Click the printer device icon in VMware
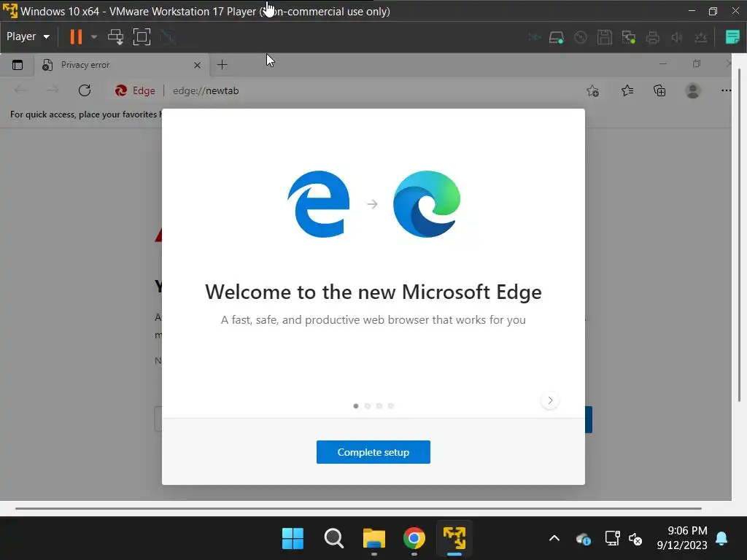This screenshot has height=560, width=747. pyautogui.click(x=653, y=37)
